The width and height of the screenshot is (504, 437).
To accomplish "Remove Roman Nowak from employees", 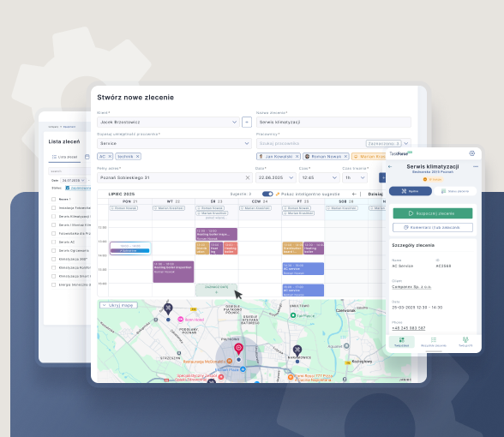I will (345, 157).
